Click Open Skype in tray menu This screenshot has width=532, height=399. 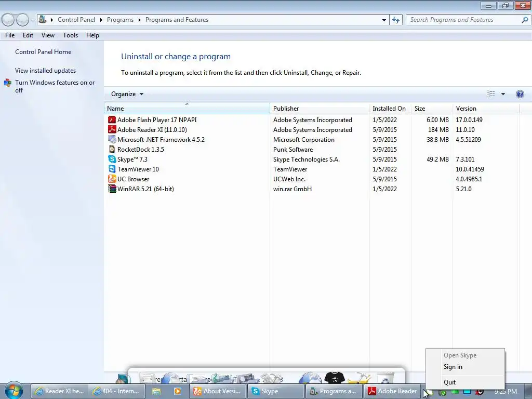click(465, 355)
